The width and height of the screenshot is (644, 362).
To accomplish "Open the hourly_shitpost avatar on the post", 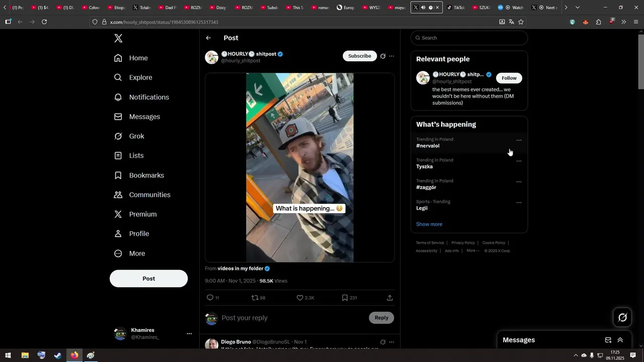I will coord(211,57).
